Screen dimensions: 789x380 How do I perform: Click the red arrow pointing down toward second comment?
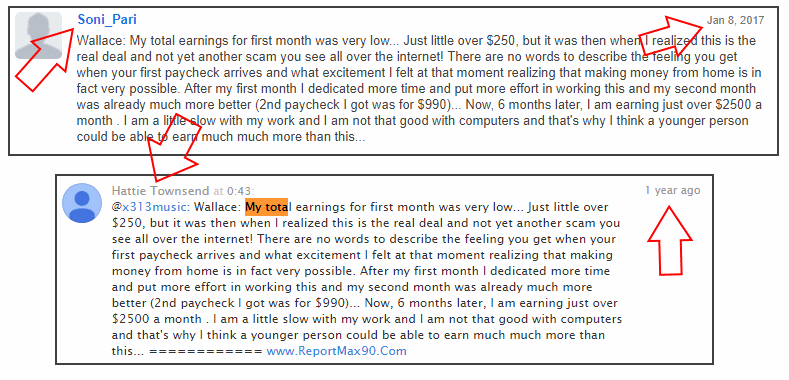(173, 148)
